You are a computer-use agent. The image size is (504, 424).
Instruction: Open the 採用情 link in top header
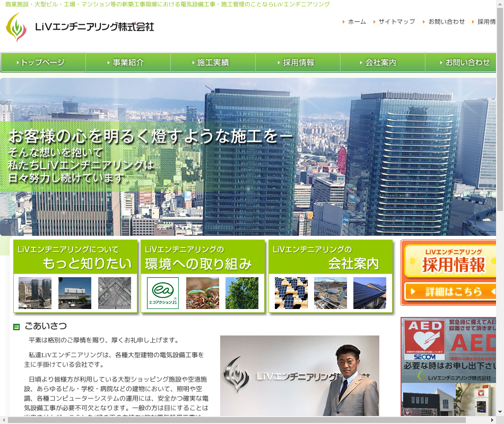pyautogui.click(x=486, y=22)
